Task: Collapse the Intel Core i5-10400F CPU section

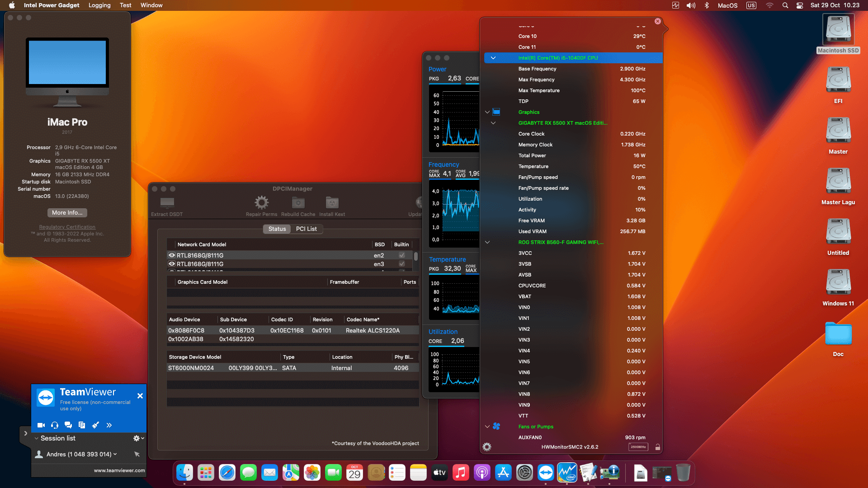Action: point(493,58)
